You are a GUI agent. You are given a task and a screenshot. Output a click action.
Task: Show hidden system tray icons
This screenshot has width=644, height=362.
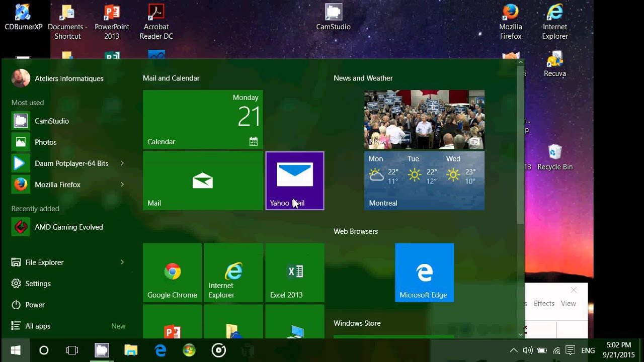[x=513, y=350]
